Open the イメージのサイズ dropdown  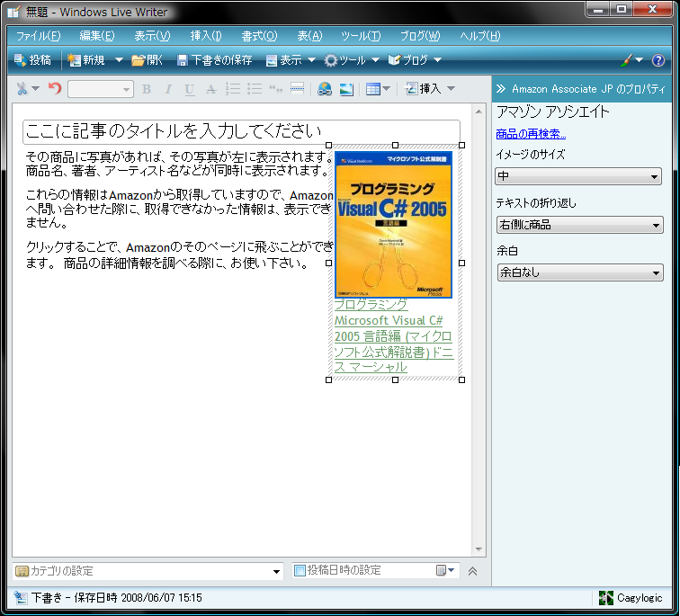pos(579,176)
